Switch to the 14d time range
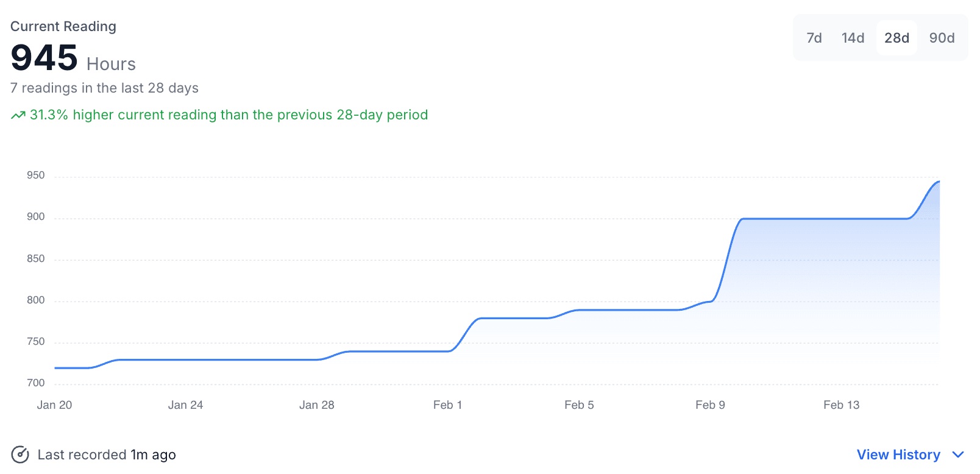The image size is (980, 474). click(853, 38)
